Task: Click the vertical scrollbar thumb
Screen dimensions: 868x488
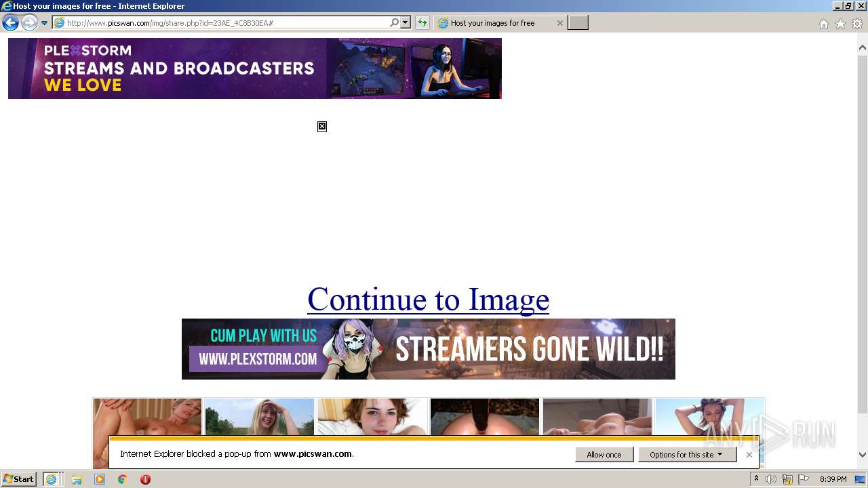Action: (863, 234)
